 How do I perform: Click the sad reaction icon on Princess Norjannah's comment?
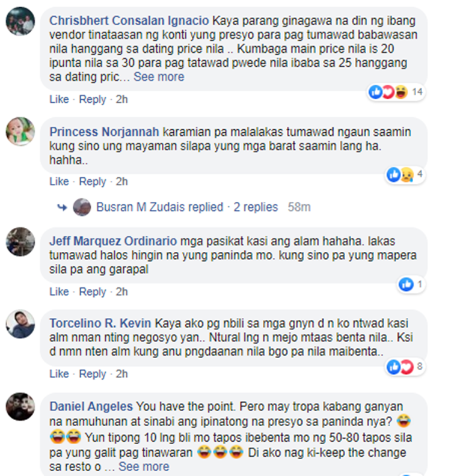[x=407, y=175]
